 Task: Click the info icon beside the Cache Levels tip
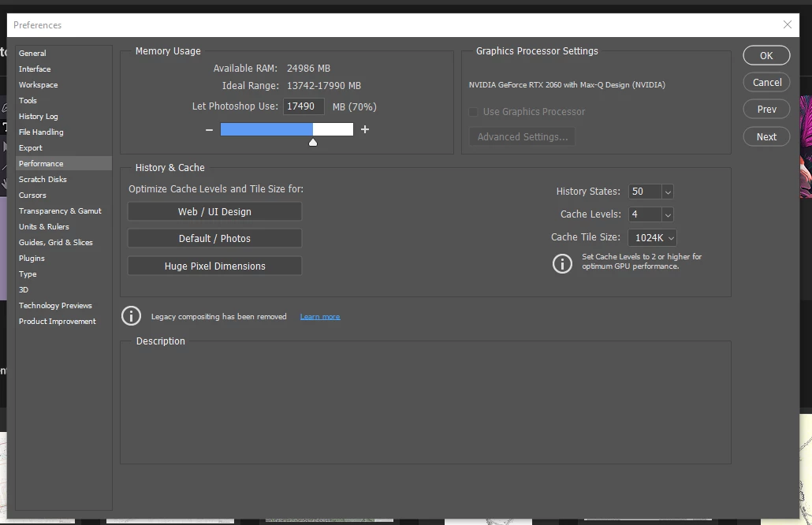coord(562,263)
